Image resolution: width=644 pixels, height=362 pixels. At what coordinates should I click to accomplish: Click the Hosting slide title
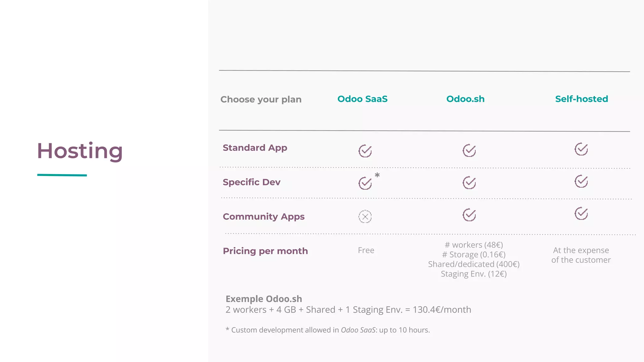coord(80,151)
